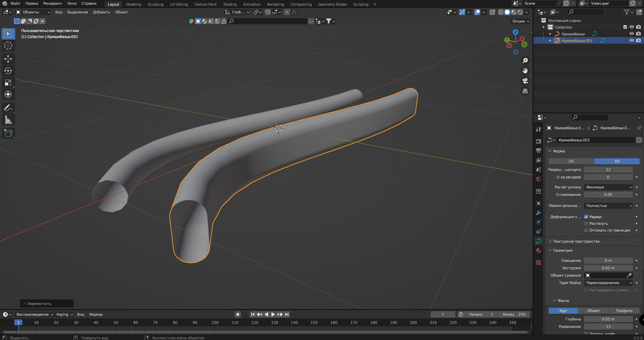Open the Рендеринг menu
644x340 pixels.
coord(53,3)
